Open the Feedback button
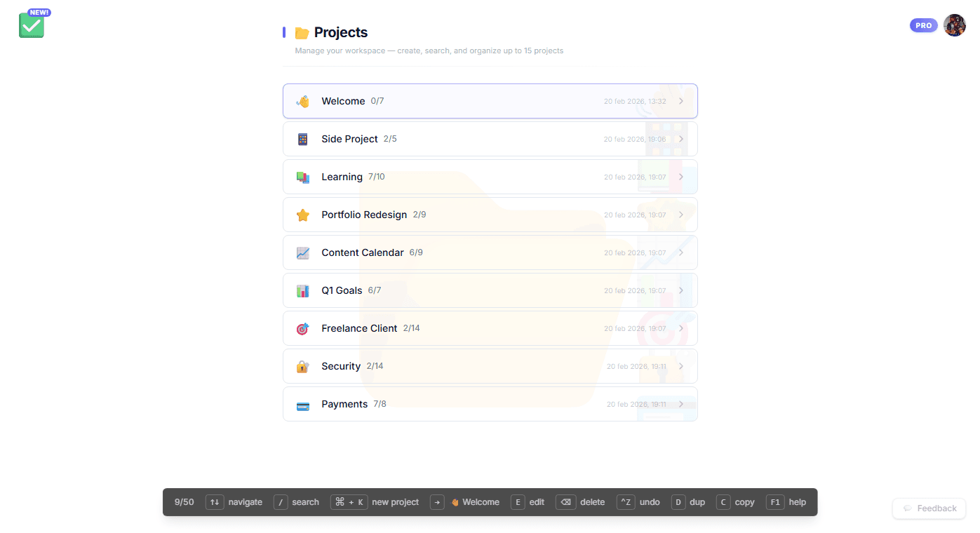The image size is (980, 533). pos(929,508)
